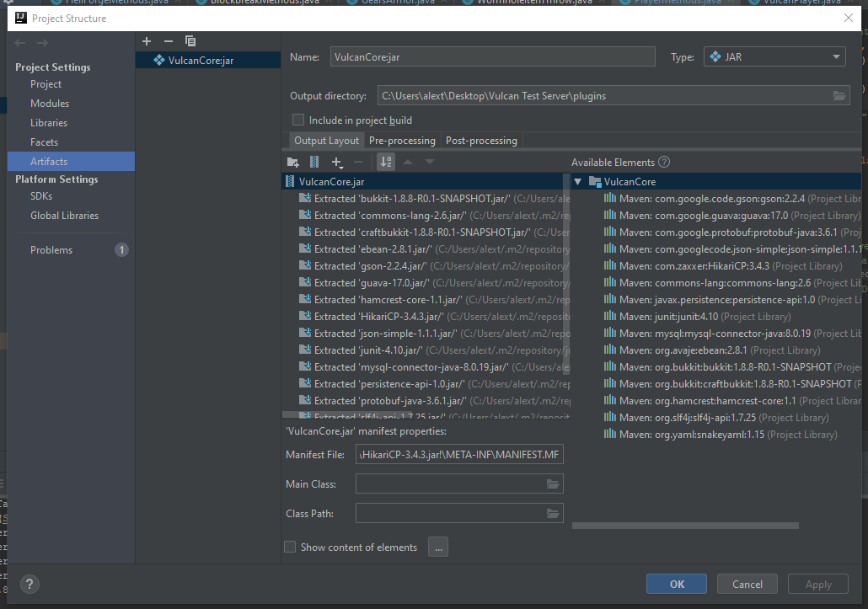This screenshot has height=609, width=868.
Task: Open help for Available Elements
Action: (664, 162)
